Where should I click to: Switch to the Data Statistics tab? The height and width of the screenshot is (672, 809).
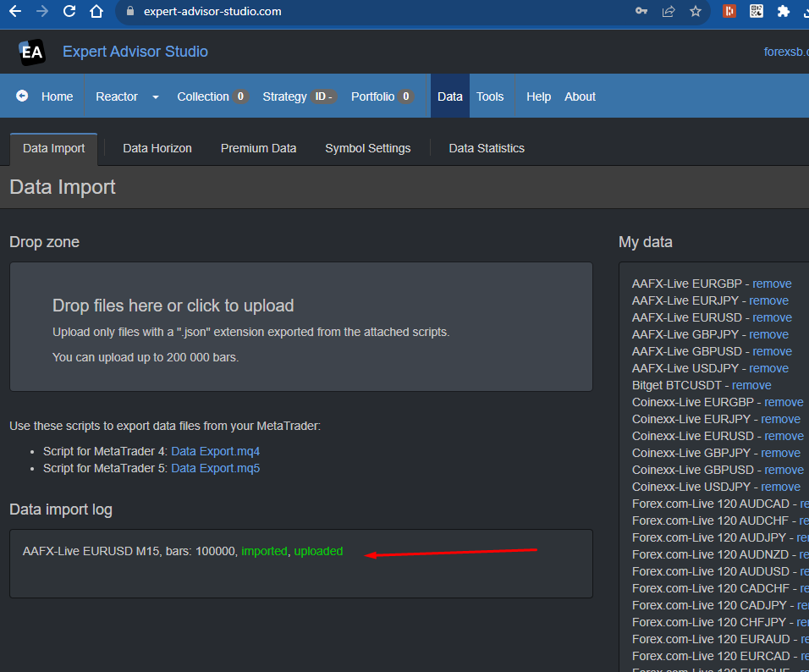487,149
